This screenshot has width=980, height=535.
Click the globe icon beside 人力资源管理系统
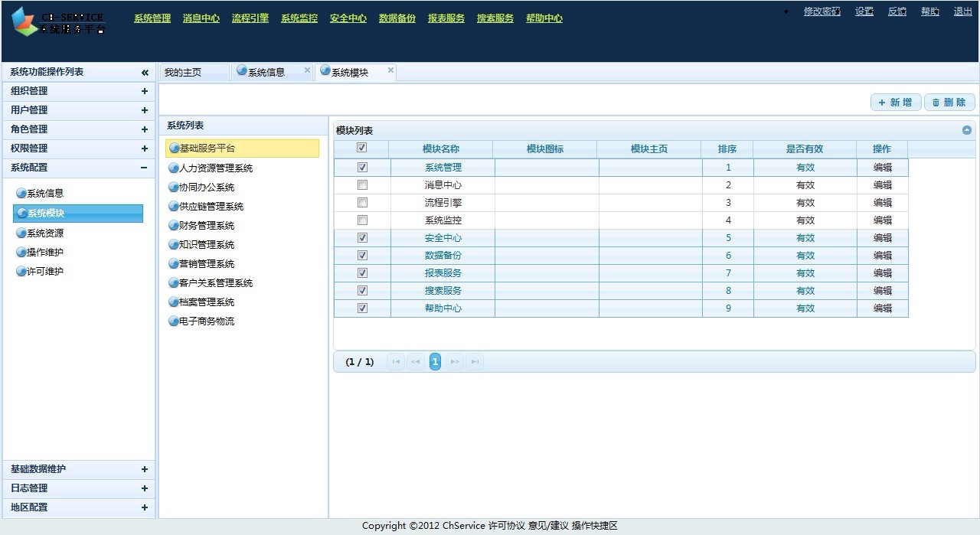[x=173, y=168]
